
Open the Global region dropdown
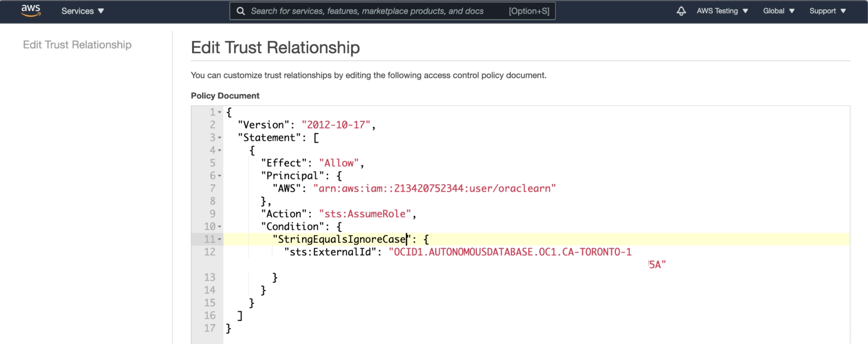point(778,11)
